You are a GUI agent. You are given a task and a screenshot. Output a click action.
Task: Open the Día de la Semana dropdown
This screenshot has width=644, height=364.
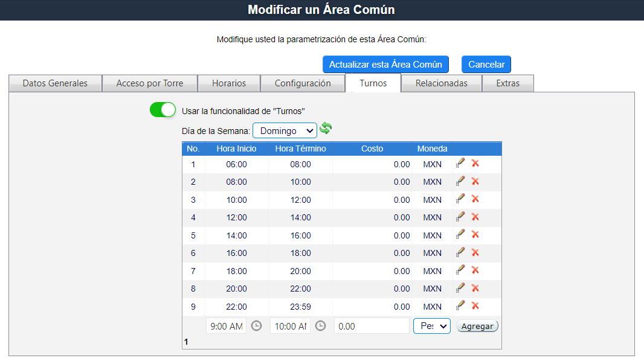(285, 130)
